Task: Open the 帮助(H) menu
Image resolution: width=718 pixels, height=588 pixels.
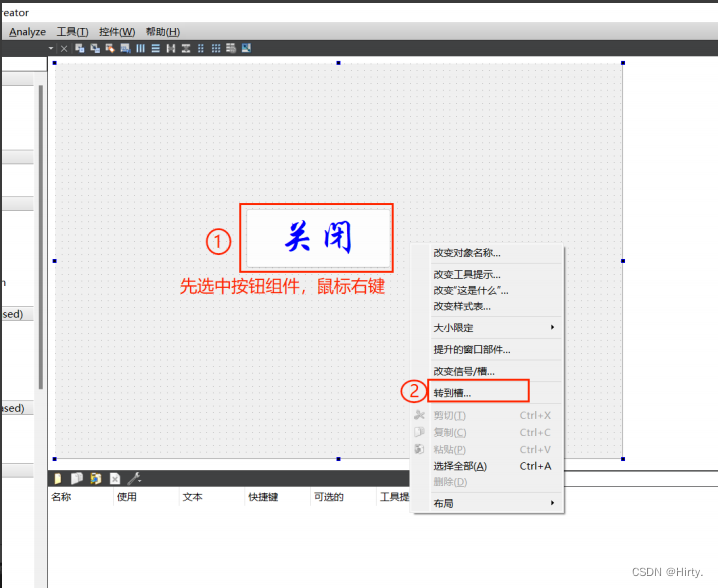Action: pos(163,32)
